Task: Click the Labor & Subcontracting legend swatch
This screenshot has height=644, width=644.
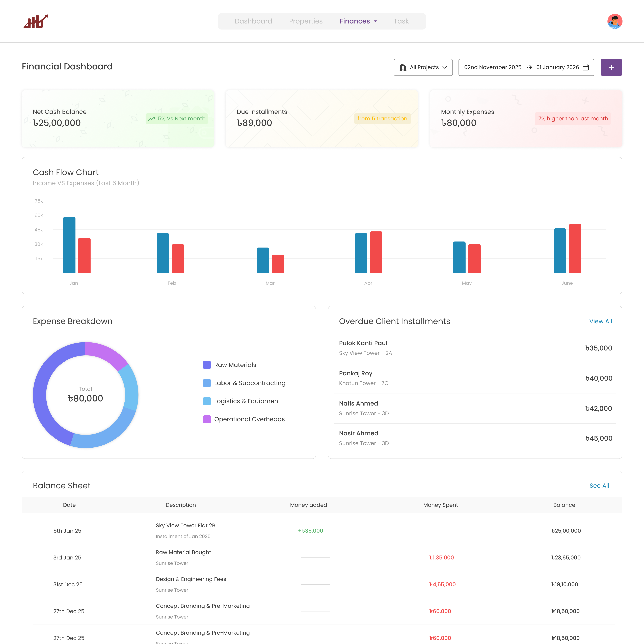Action: pos(207,383)
